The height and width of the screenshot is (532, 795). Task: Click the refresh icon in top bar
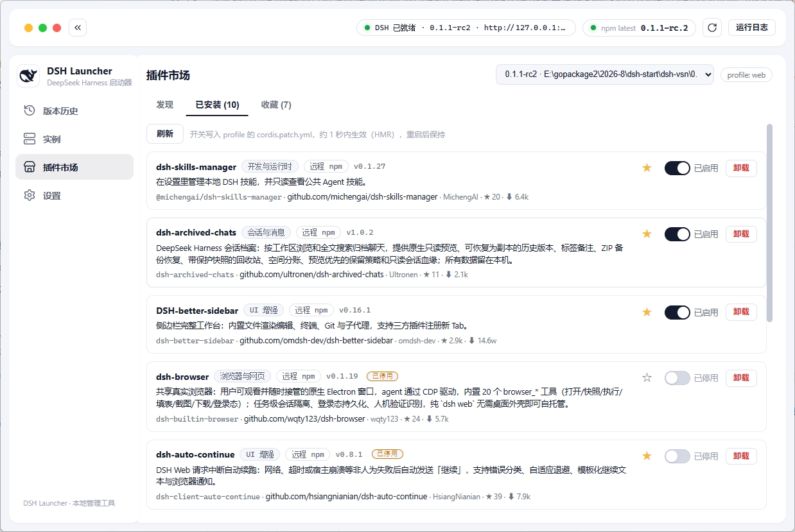[712, 28]
